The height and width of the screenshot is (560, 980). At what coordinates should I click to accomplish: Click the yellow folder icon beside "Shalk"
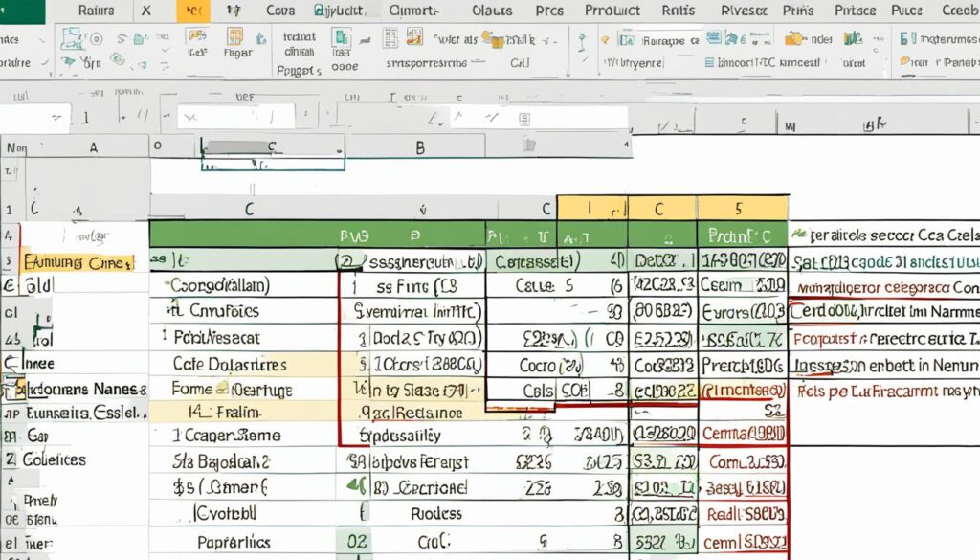tap(494, 39)
